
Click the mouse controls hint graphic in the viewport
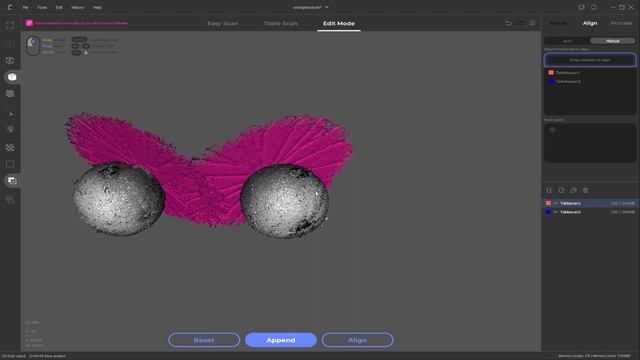click(x=33, y=46)
